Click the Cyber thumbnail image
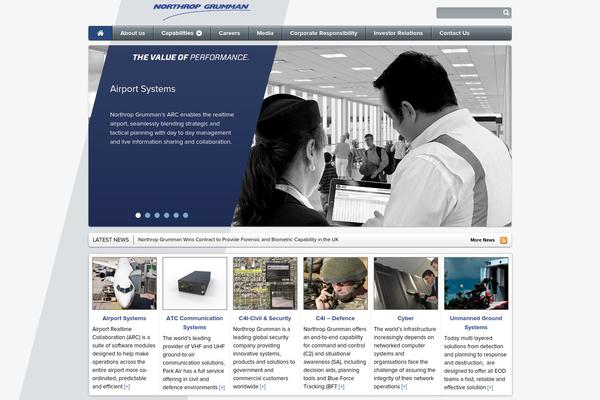This screenshot has height=400, width=600. (406, 283)
